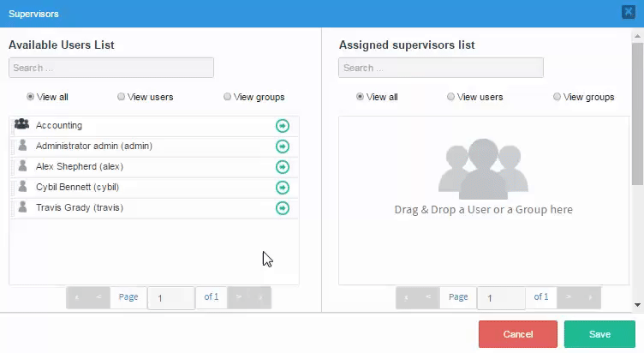Click the assign arrow for Alex Shepherd

(x=283, y=167)
